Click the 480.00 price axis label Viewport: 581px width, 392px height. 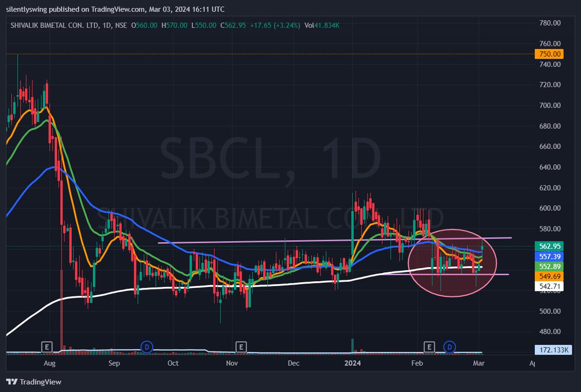pyautogui.click(x=550, y=332)
